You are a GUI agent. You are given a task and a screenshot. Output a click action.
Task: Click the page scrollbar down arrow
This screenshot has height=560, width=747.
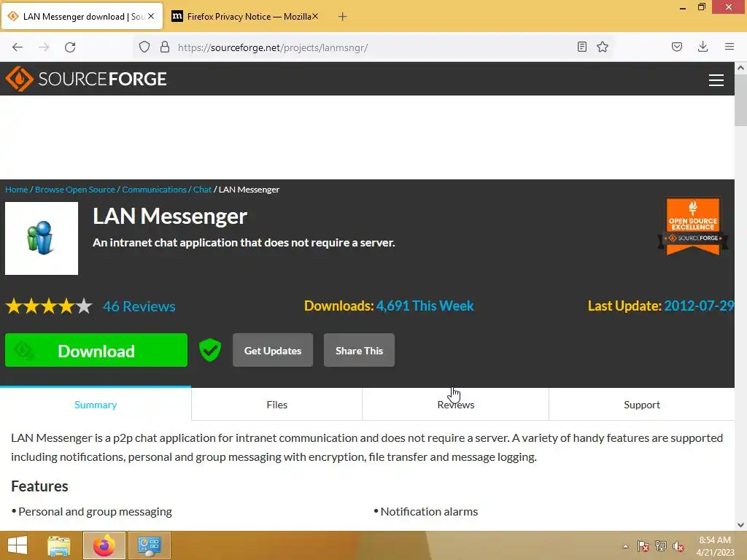[x=741, y=525]
